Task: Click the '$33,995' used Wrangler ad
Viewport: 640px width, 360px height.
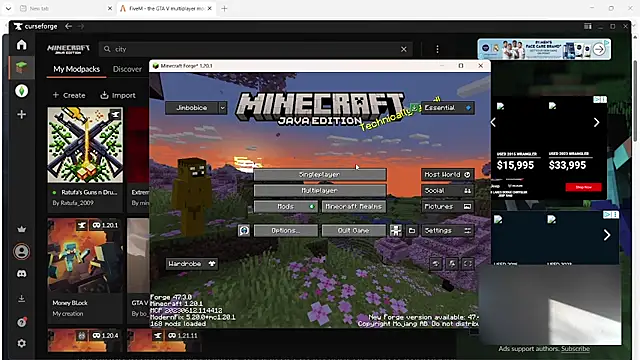Action: (567, 165)
